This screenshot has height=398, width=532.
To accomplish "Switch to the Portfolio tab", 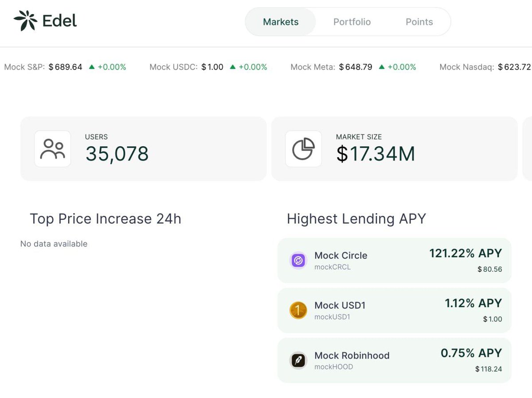I will (x=352, y=22).
